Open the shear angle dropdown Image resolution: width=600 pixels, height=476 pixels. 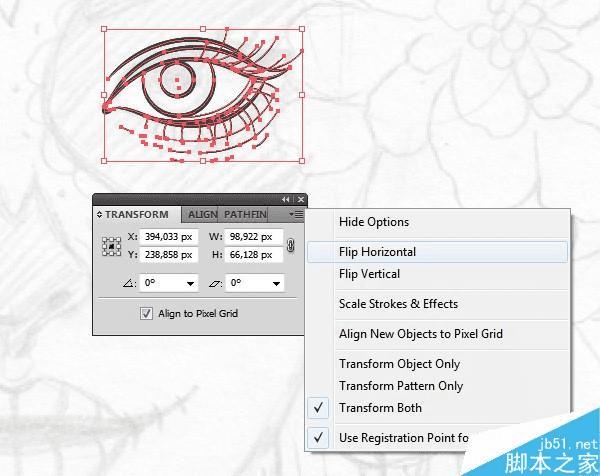276,284
